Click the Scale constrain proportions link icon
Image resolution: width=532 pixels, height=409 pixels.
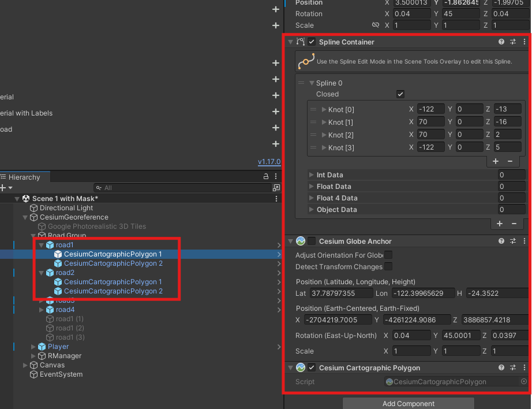375,25
